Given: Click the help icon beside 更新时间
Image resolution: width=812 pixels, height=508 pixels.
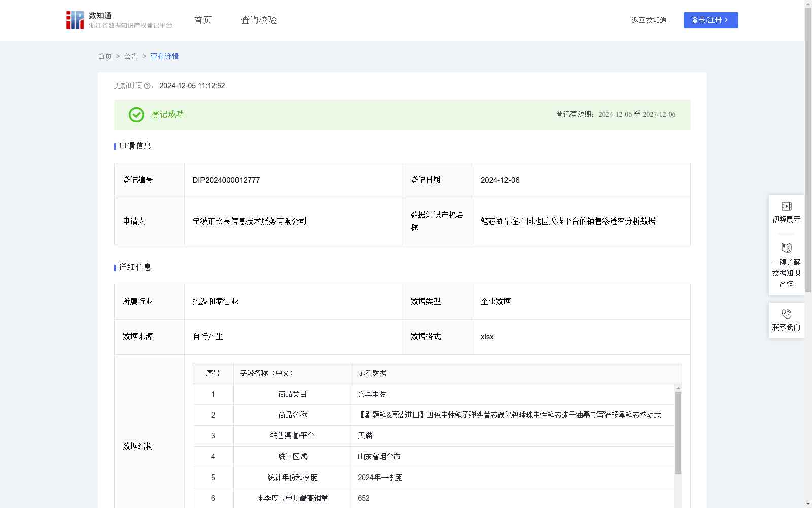Looking at the screenshot, I should click(x=147, y=86).
